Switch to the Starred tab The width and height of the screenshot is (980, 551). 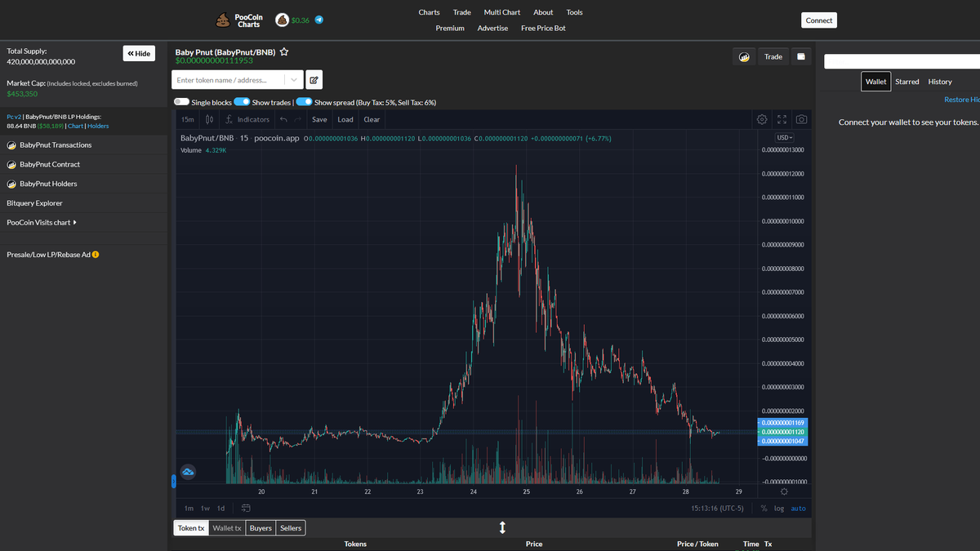click(x=907, y=82)
